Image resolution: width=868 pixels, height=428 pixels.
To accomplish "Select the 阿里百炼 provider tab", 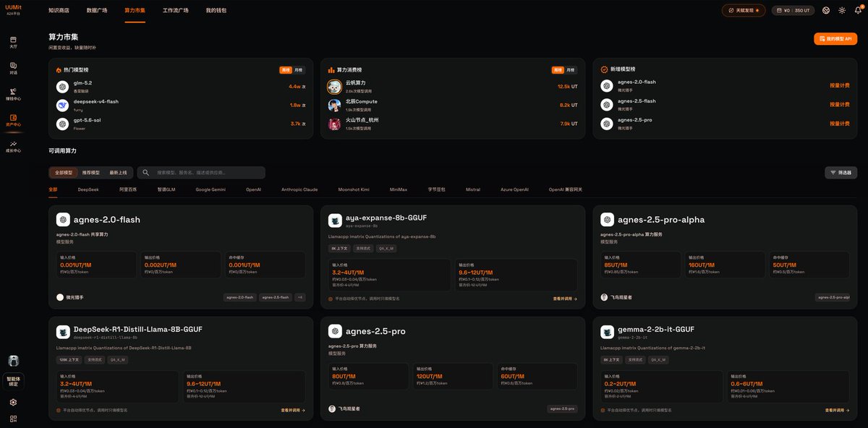I will 129,189.
